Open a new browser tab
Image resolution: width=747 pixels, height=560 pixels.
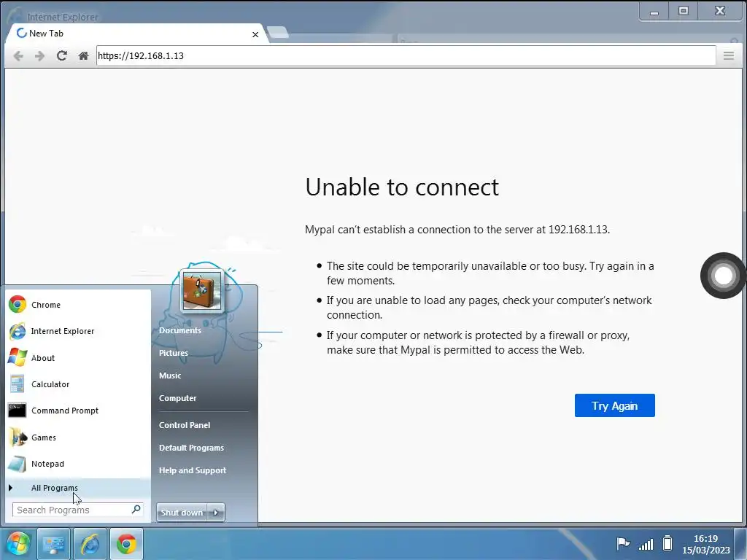[278, 32]
